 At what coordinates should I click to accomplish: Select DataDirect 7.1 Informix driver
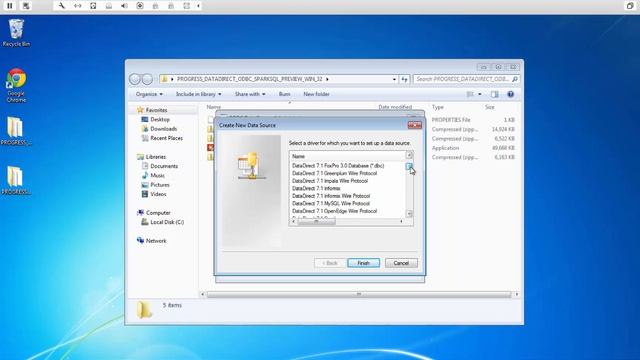316,189
